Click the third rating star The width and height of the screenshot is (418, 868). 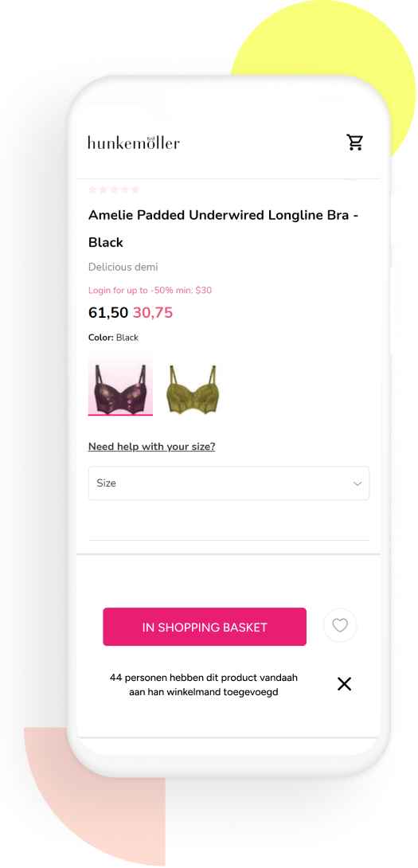pos(114,190)
